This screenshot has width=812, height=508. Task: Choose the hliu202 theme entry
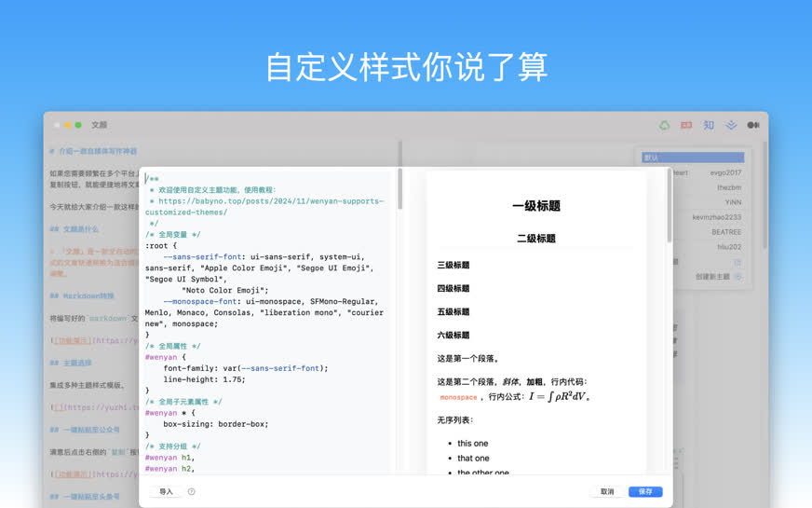[x=729, y=247]
